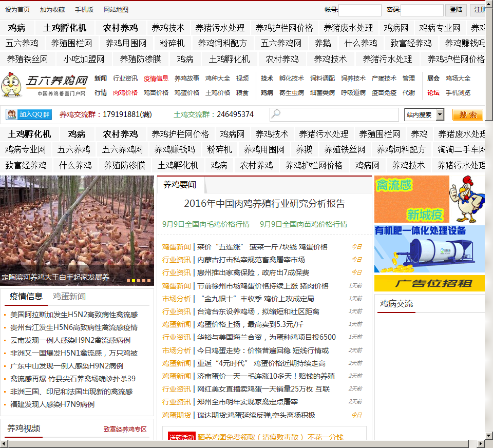Click the 加入QQ群 button icon
This screenshot has width=493, height=448.
coord(28,114)
